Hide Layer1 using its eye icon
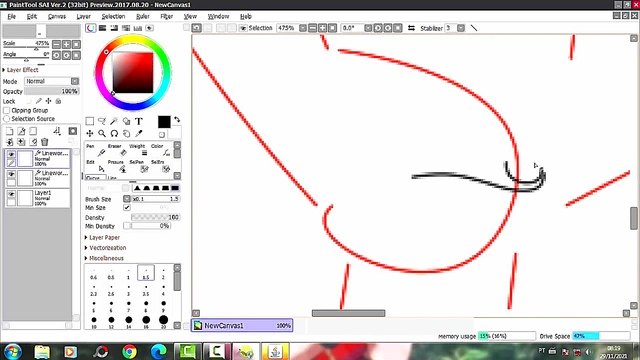The height and width of the screenshot is (360, 640). click(11, 194)
